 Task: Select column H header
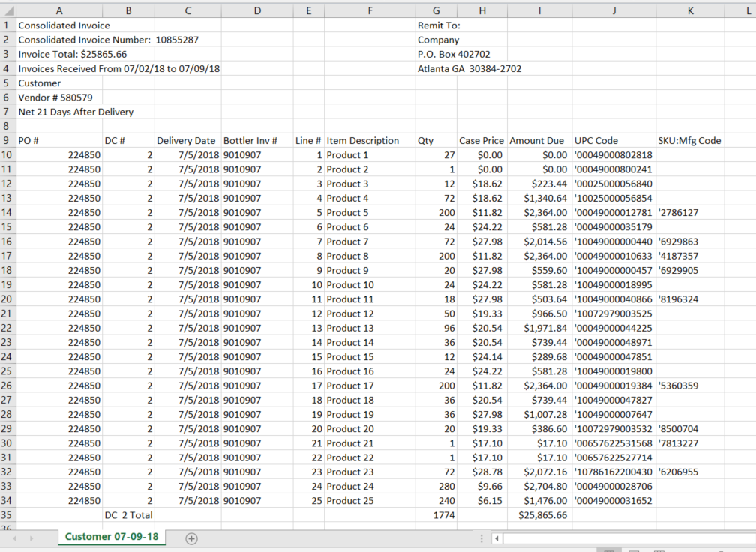pyautogui.click(x=482, y=10)
